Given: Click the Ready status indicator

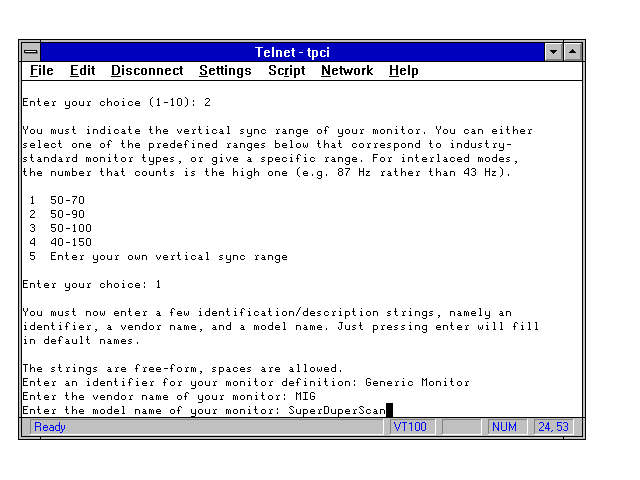Looking at the screenshot, I should point(50,427).
